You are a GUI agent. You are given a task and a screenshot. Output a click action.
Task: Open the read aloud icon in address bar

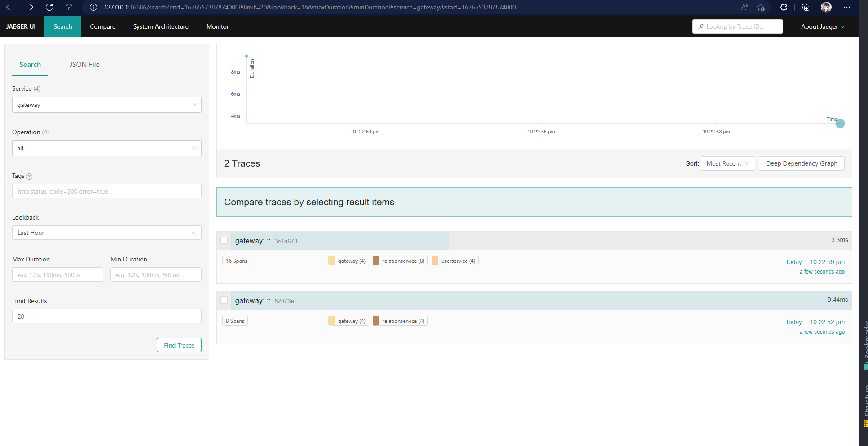pos(745,7)
